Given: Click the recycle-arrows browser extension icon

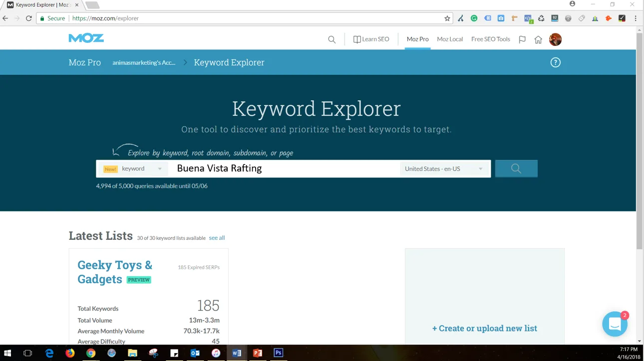Looking at the screenshot, I should point(541,18).
